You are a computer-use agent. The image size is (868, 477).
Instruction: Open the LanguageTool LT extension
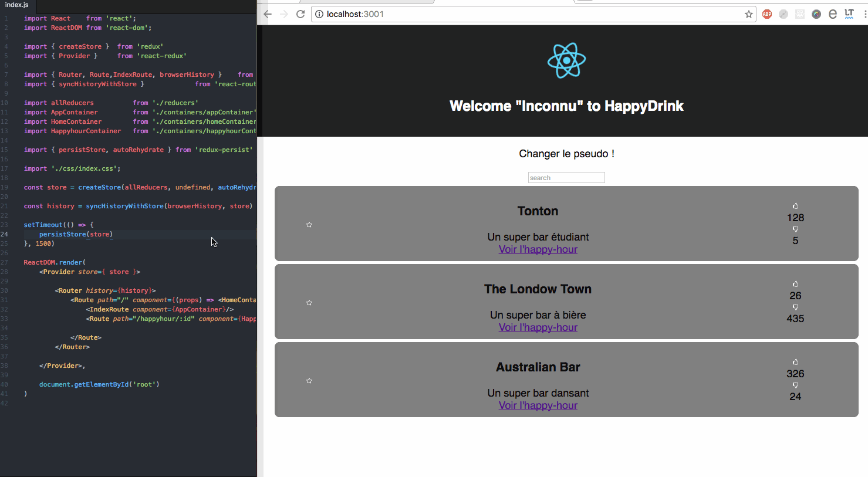[849, 14]
